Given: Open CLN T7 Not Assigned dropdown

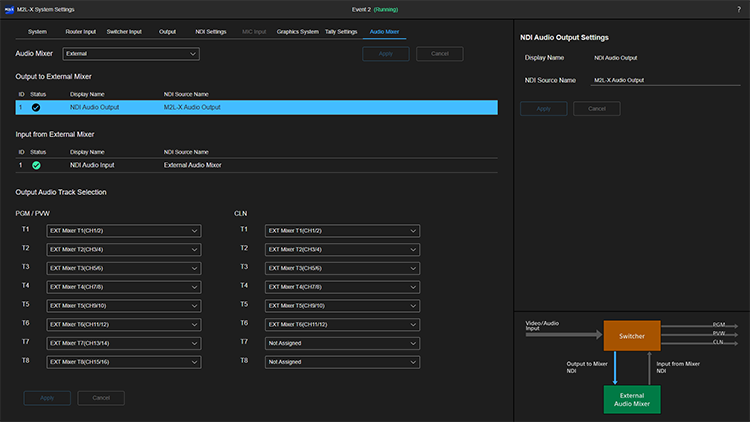Looking at the screenshot, I should (342, 341).
